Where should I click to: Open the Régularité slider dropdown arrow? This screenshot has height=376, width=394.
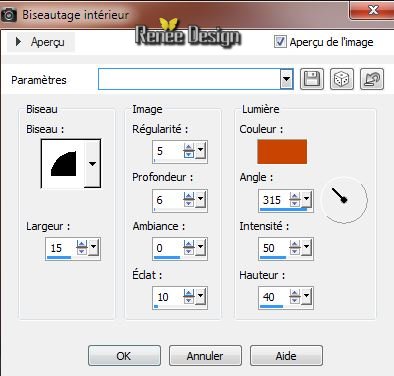pyautogui.click(x=201, y=151)
